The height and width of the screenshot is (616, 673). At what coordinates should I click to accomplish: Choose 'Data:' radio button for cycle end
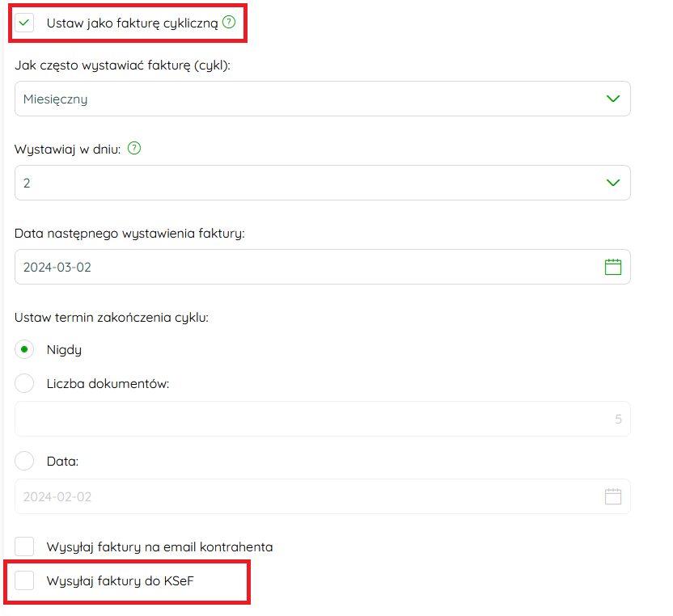click(x=24, y=461)
